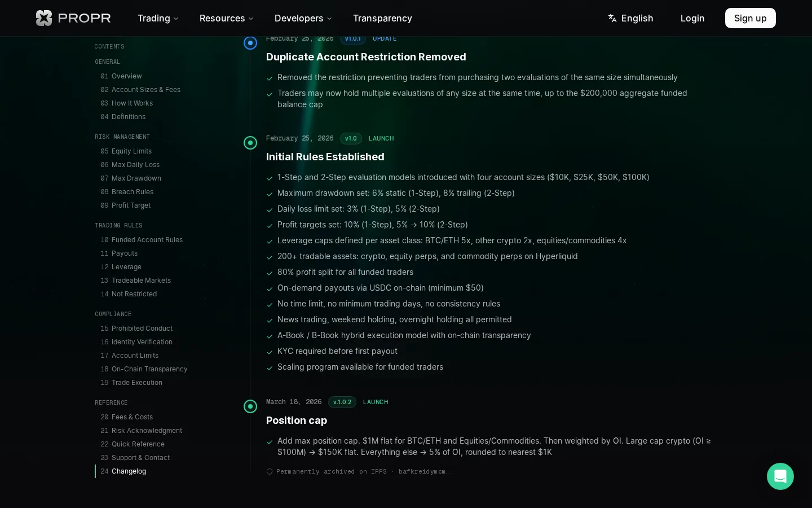Click the Login link

tap(692, 18)
